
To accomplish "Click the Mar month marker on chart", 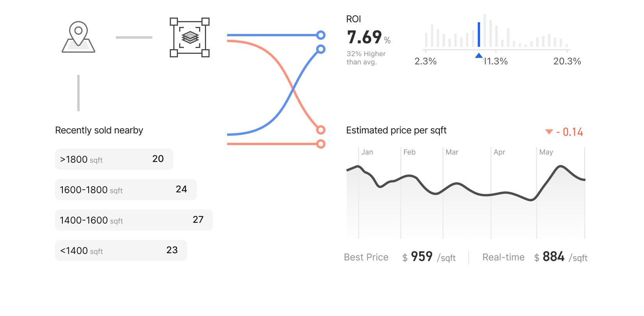I will point(452,152).
